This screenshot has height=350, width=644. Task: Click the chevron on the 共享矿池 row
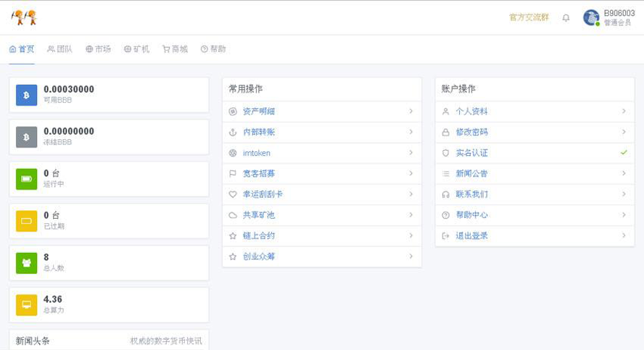click(x=410, y=214)
